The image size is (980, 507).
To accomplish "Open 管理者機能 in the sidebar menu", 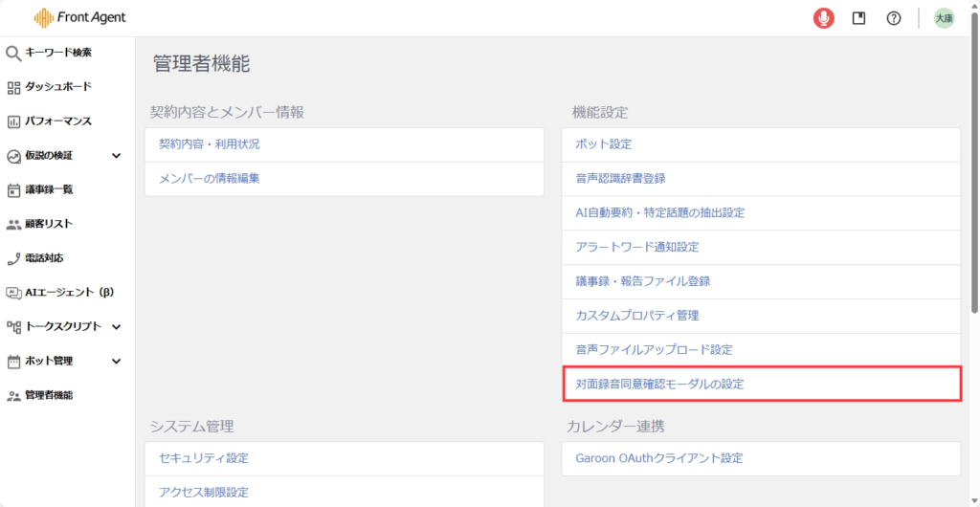I will click(49, 395).
